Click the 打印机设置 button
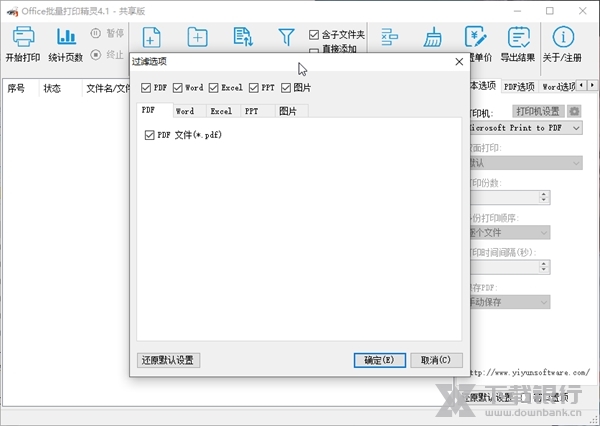The image size is (600, 426). pyautogui.click(x=538, y=111)
